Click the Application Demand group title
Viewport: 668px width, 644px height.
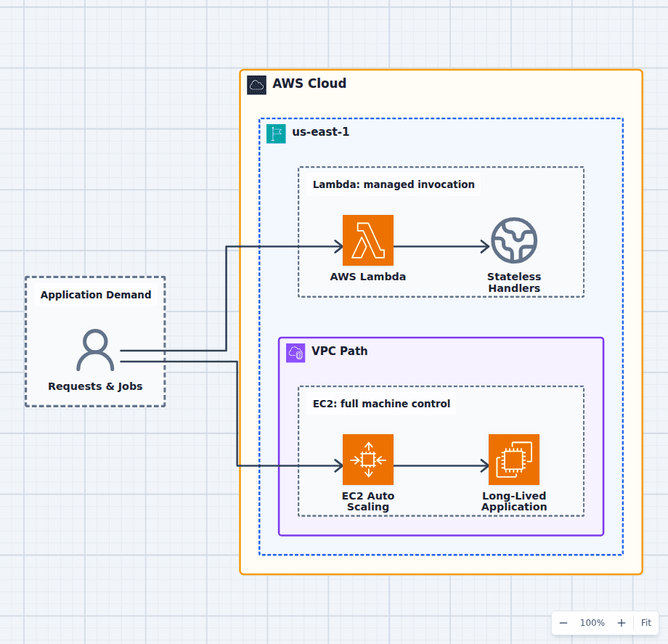pos(96,295)
